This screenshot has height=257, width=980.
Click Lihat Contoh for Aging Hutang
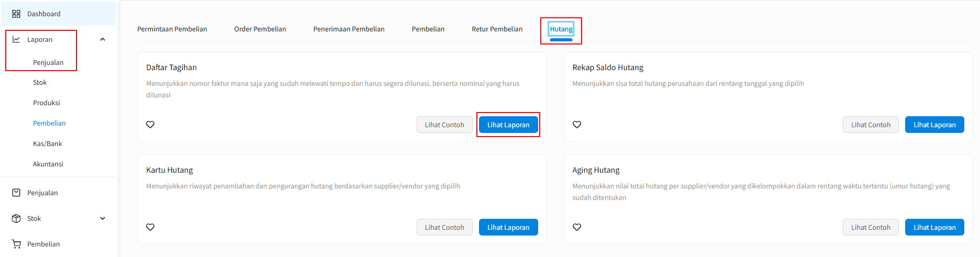click(870, 227)
